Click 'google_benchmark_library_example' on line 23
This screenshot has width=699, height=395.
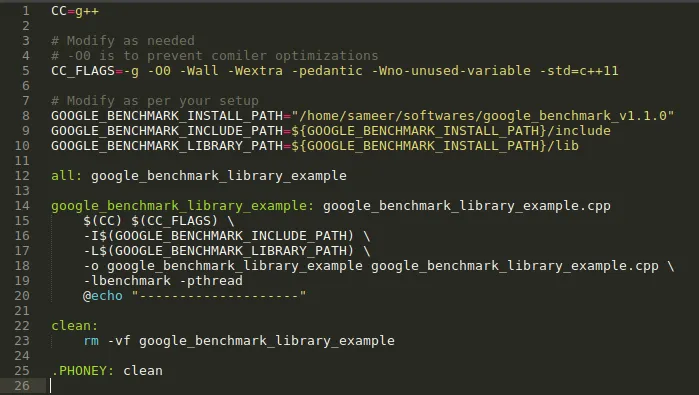click(267, 341)
